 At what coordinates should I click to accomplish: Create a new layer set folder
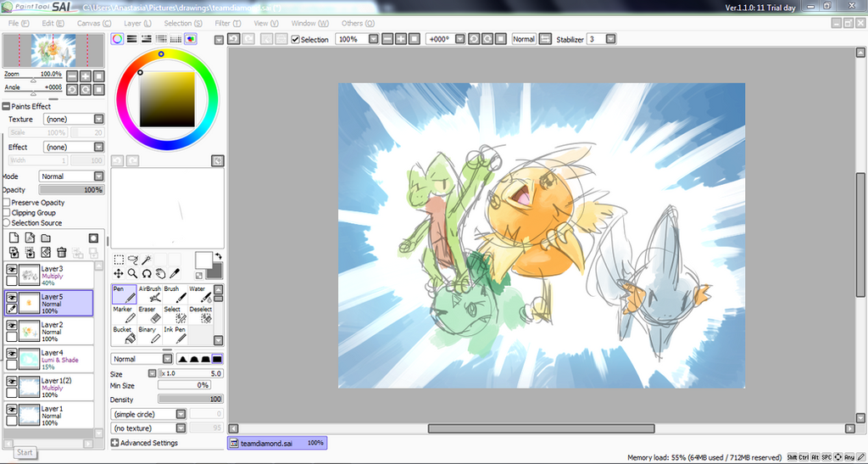coord(46,238)
